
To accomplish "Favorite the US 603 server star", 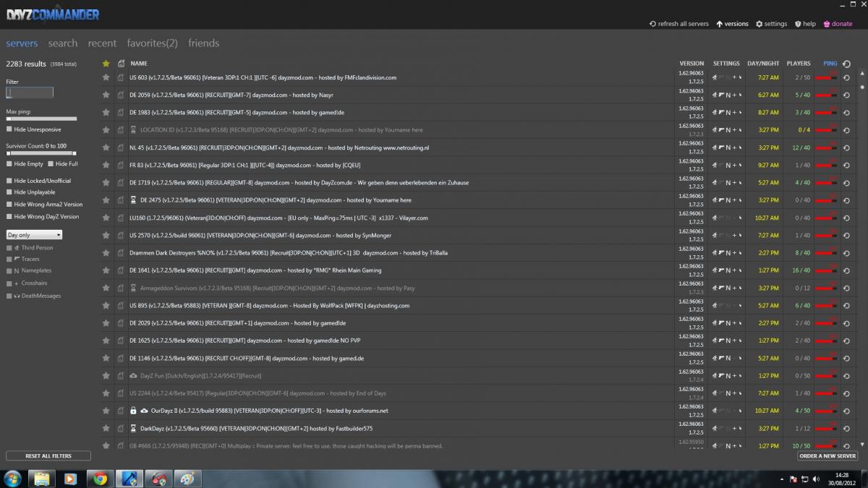I will click(106, 77).
